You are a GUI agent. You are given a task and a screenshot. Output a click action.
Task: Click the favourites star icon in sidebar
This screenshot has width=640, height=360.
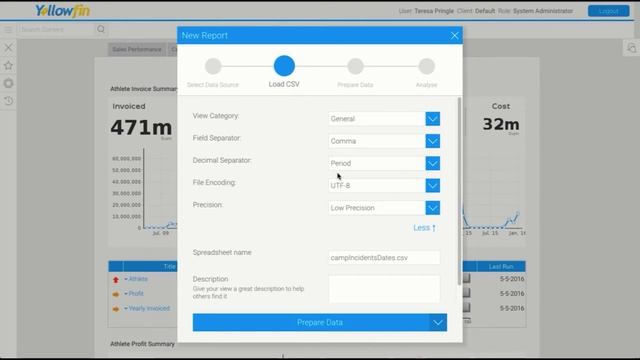(x=8, y=65)
